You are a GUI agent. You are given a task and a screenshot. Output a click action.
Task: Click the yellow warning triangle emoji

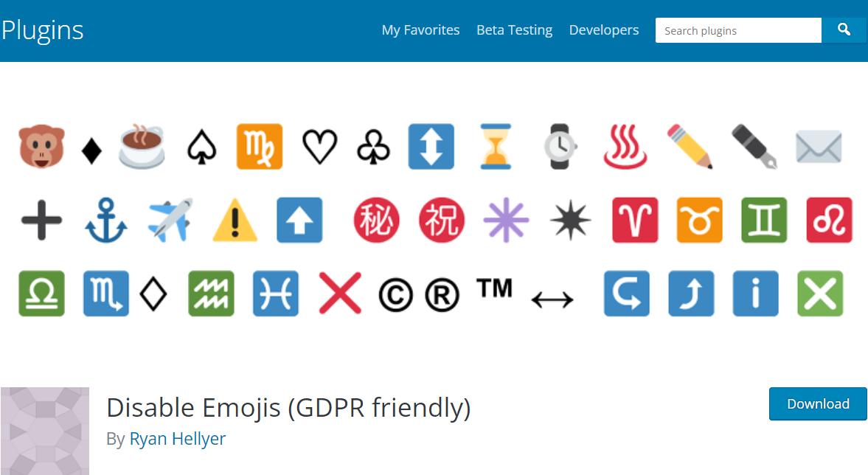pyautogui.click(x=235, y=220)
